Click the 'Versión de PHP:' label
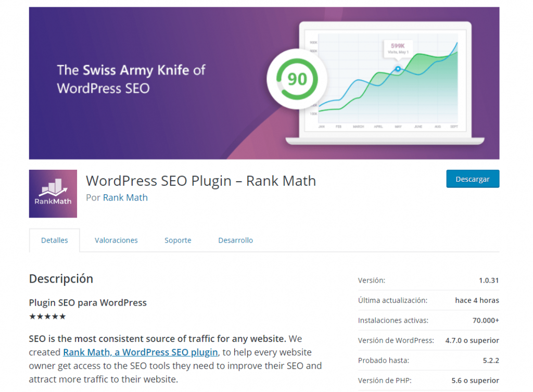Image resolution: width=533 pixels, height=392 pixels. pos(385,381)
